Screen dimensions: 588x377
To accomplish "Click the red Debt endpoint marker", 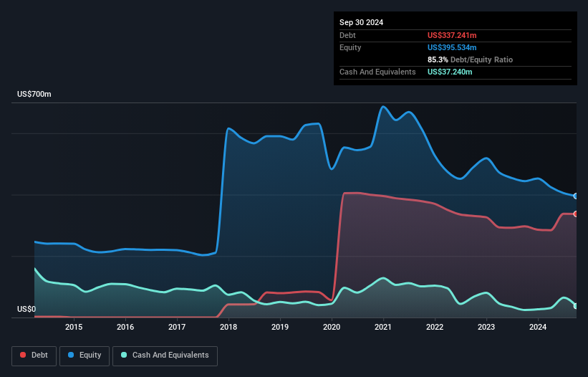I will click(576, 214).
